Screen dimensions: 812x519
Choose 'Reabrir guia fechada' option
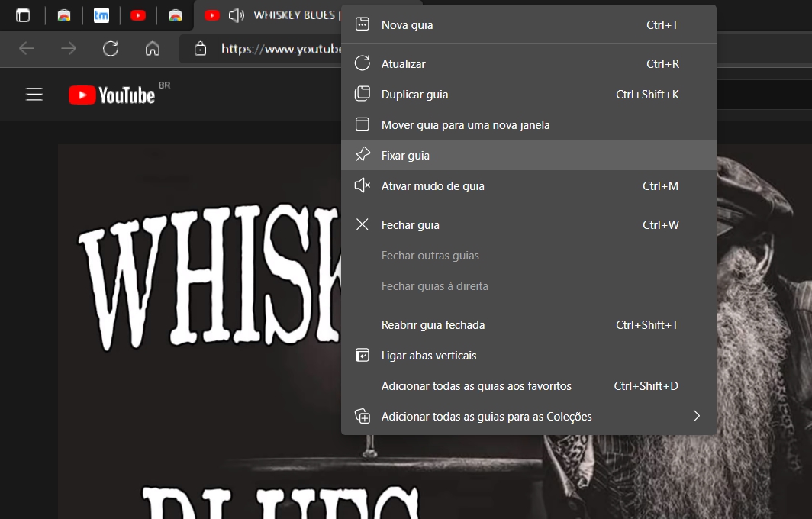[529, 325]
